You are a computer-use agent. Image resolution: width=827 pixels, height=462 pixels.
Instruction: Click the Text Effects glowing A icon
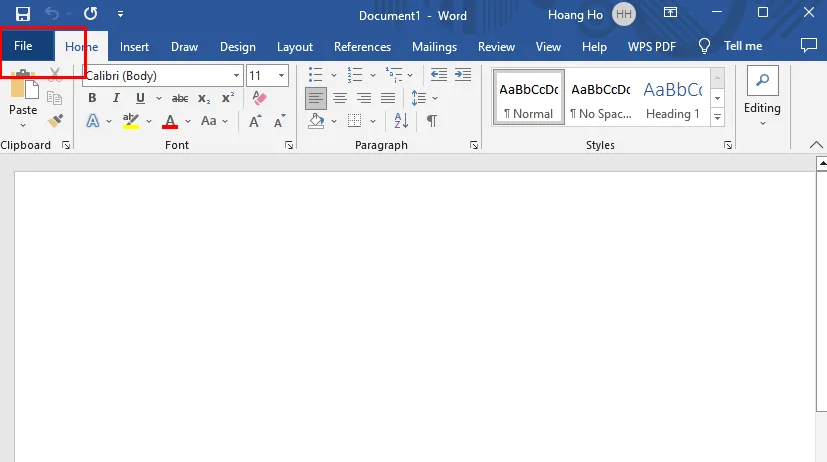(93, 121)
